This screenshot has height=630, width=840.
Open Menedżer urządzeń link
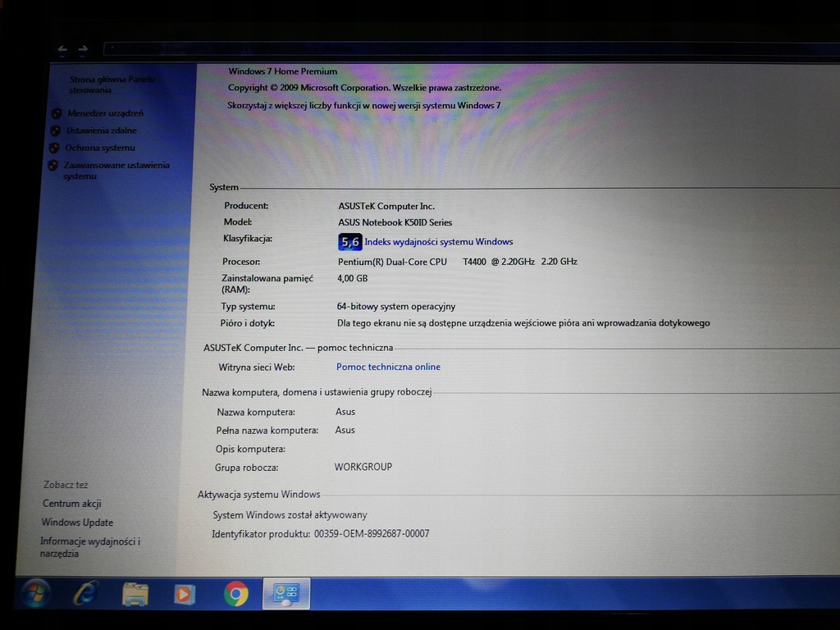click(x=106, y=113)
